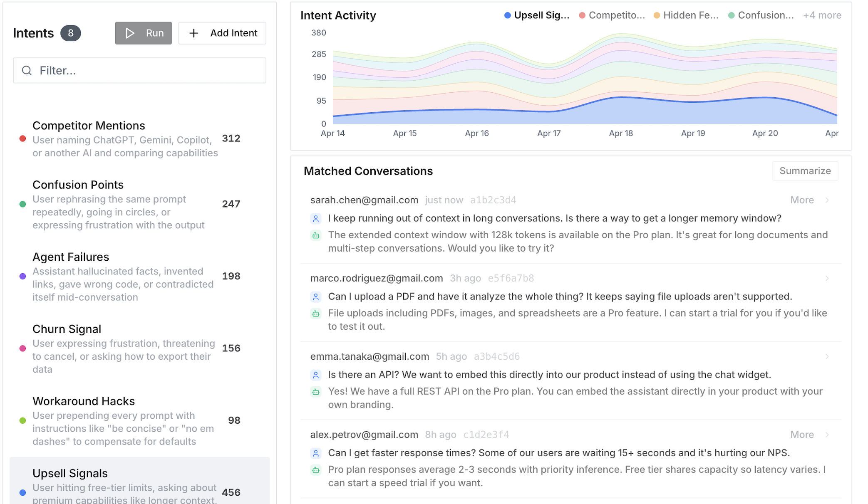Click the plus icon beside Add Intent
This screenshot has width=868, height=504.
click(193, 33)
